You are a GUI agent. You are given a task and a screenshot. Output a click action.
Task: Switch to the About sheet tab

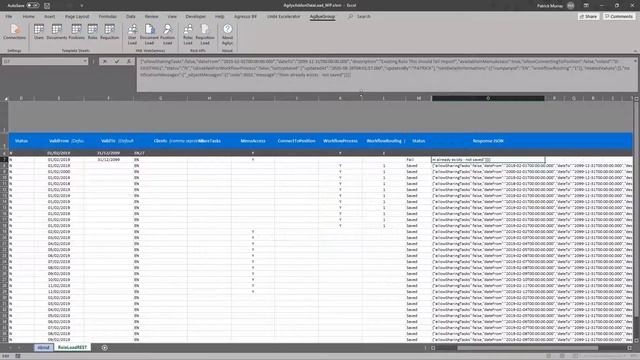click(x=43, y=347)
